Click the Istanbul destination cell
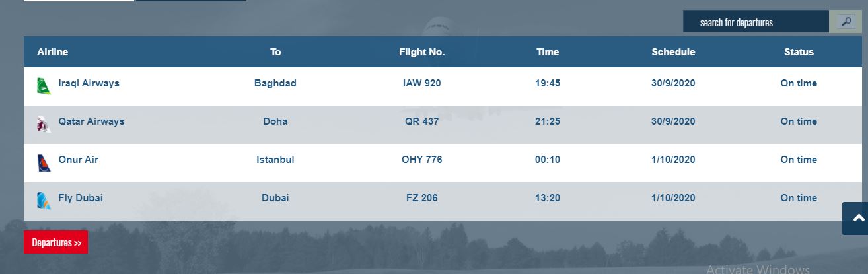This screenshot has height=274, width=868. (275, 160)
